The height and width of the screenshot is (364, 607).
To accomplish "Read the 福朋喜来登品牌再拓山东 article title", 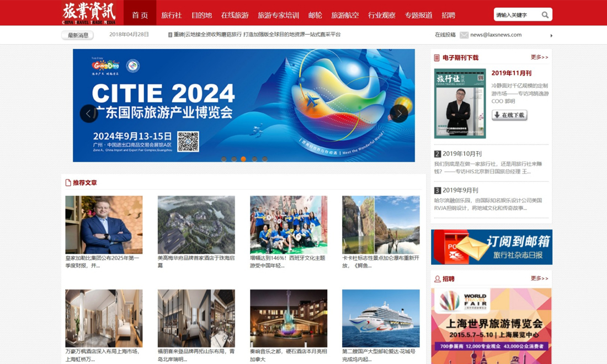I will tap(196, 356).
